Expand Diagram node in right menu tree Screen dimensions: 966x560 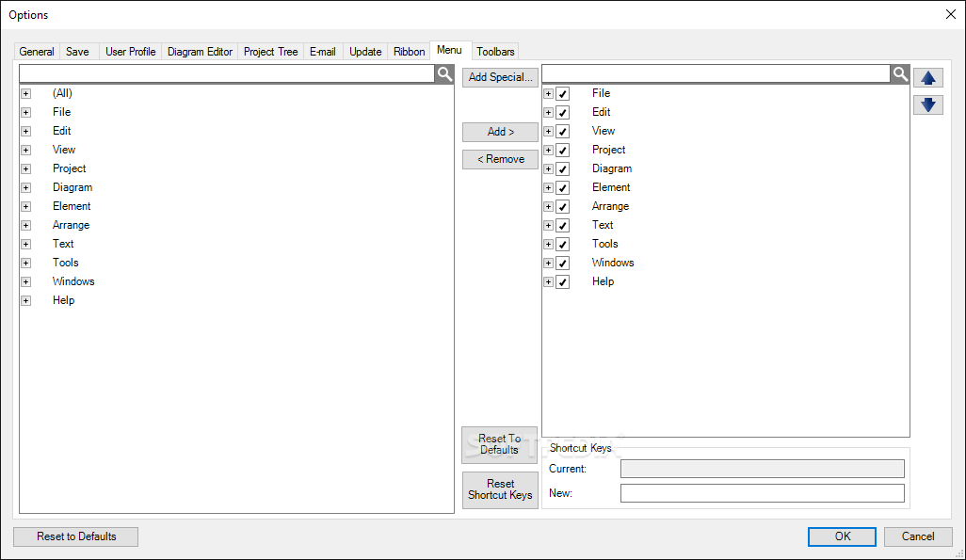click(x=548, y=168)
